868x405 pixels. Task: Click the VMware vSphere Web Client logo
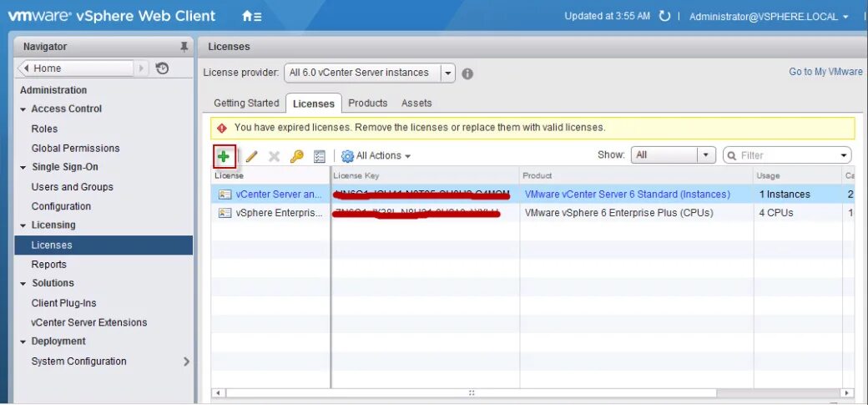(x=111, y=16)
